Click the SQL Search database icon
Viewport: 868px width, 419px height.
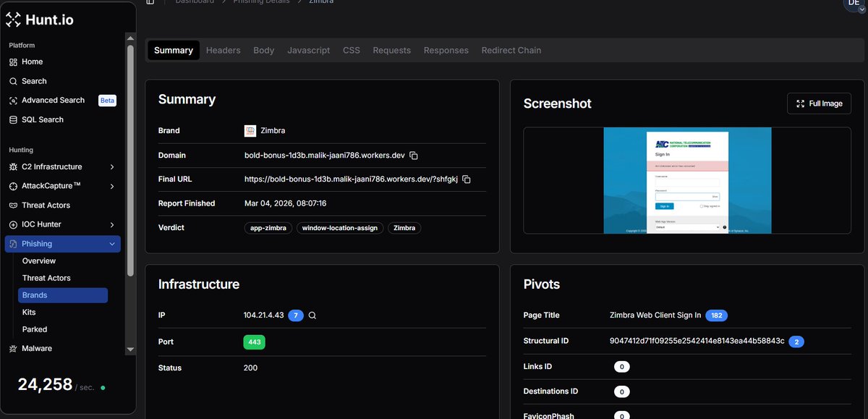13,119
